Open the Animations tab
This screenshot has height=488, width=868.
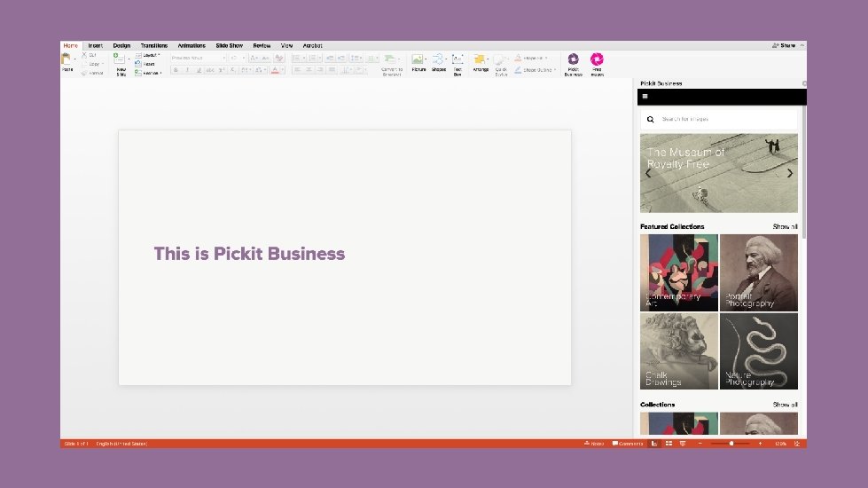point(192,45)
